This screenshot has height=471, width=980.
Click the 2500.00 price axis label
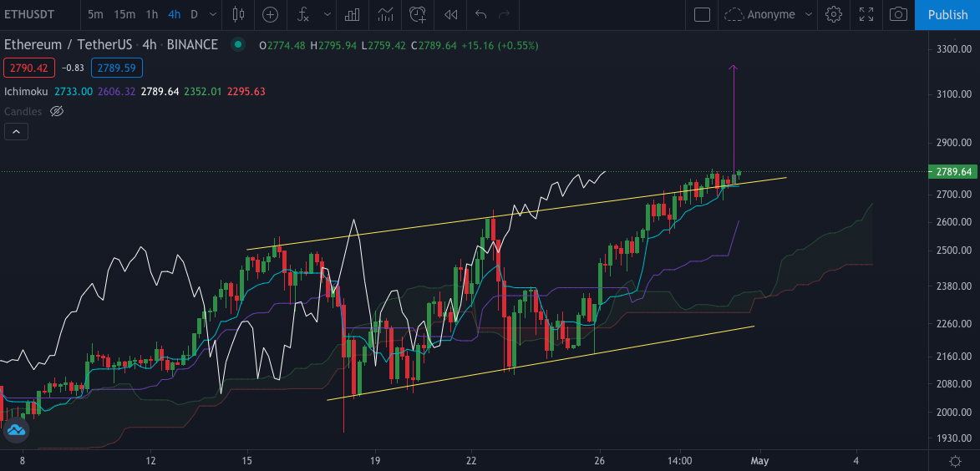point(953,251)
